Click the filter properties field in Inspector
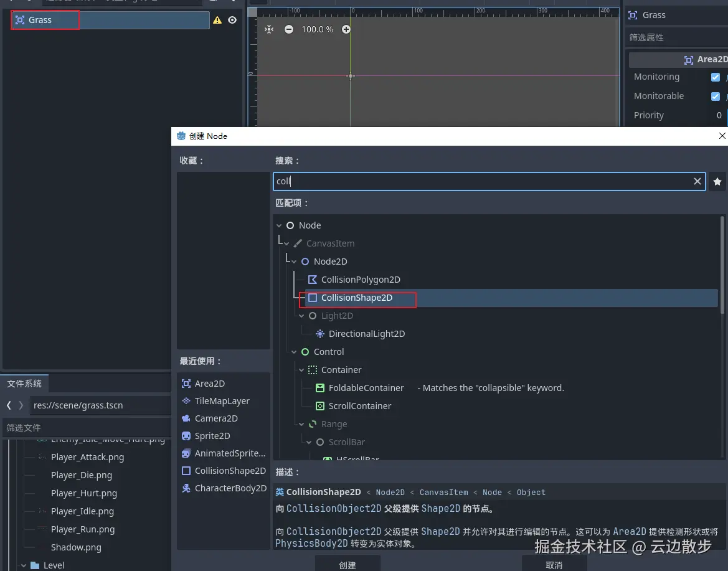Viewport: 728px width, 571px height. point(678,37)
